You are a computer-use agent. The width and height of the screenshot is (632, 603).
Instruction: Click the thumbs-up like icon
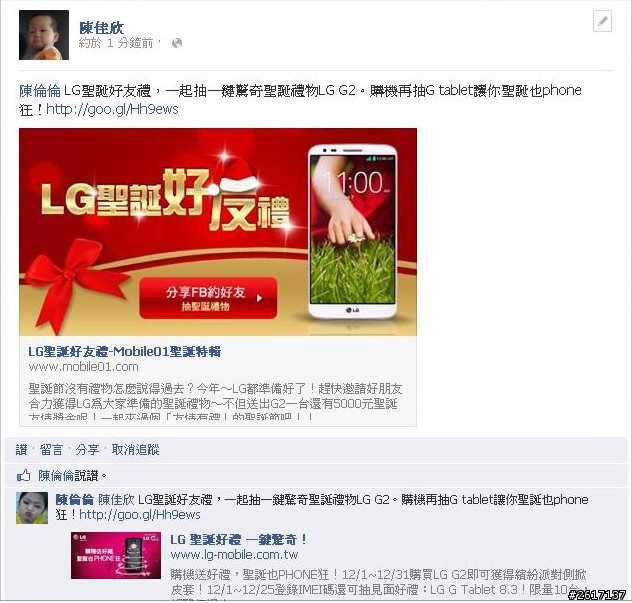[x=23, y=476]
